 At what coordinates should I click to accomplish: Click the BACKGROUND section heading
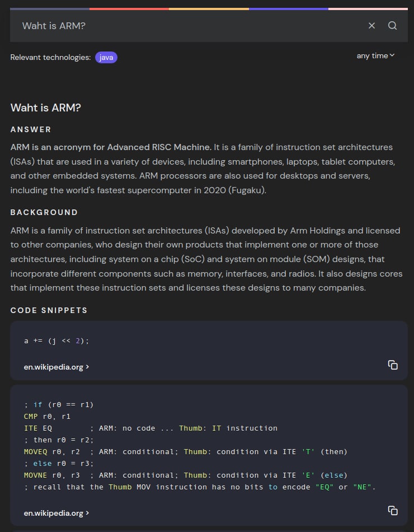(x=44, y=212)
